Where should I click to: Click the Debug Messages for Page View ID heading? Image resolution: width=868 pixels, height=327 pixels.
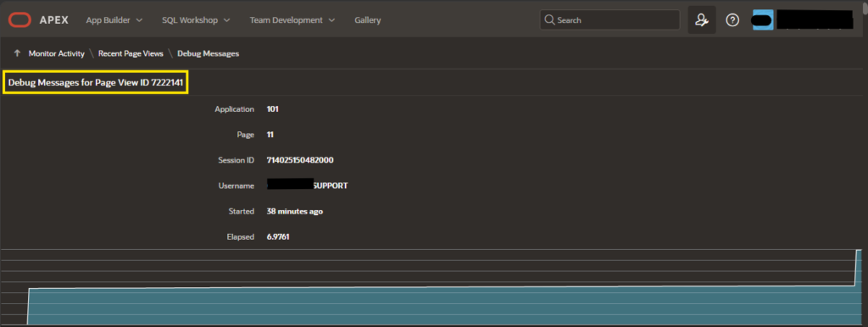[95, 82]
